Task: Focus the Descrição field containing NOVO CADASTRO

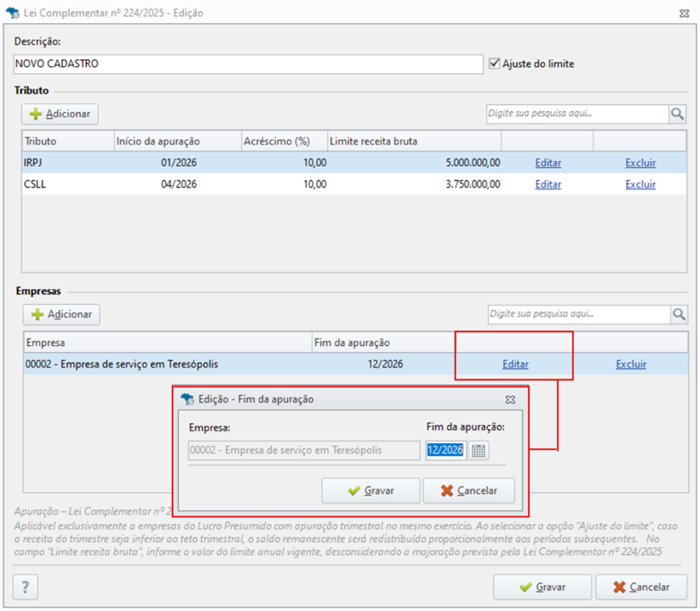Action: pyautogui.click(x=249, y=64)
